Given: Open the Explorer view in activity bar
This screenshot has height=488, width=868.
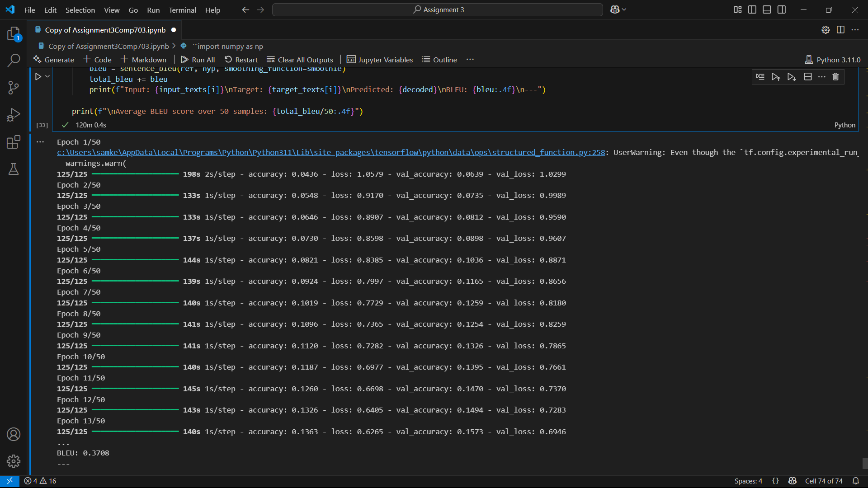Looking at the screenshot, I should point(14,34).
